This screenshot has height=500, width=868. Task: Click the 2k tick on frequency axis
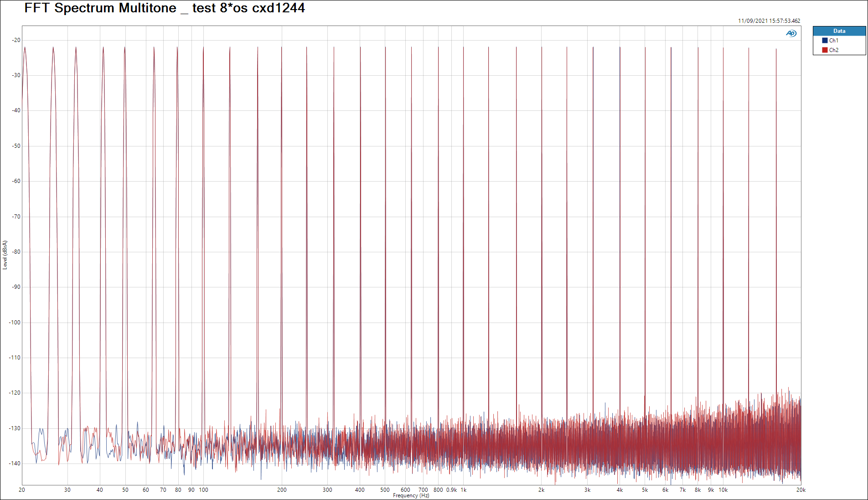click(541, 490)
